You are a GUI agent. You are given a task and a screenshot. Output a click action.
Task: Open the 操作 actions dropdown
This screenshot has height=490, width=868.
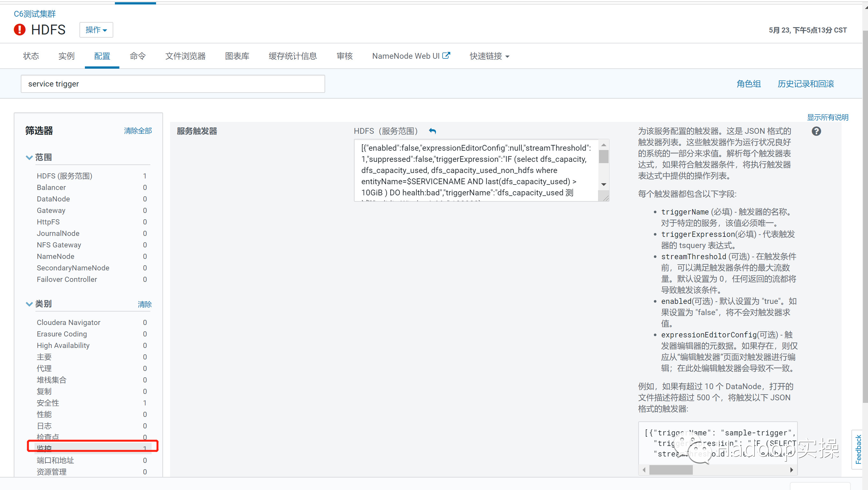click(96, 30)
